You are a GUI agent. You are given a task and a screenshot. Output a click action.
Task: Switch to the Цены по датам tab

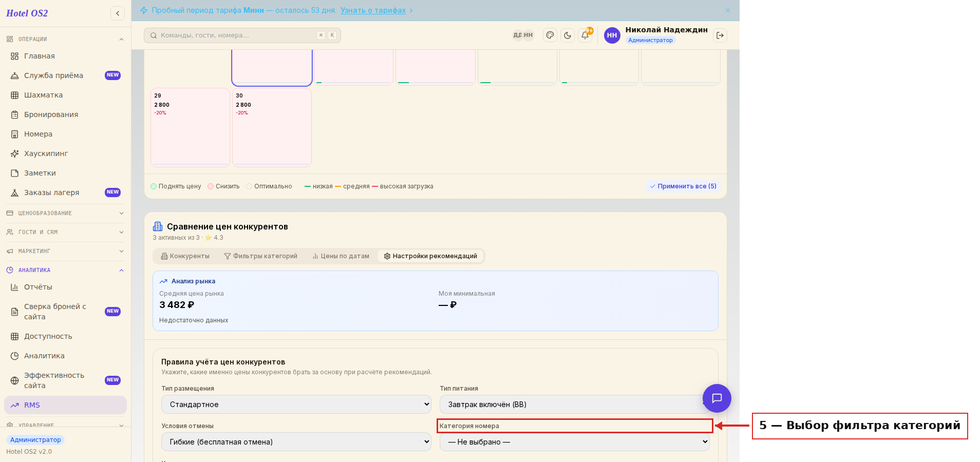coord(341,256)
